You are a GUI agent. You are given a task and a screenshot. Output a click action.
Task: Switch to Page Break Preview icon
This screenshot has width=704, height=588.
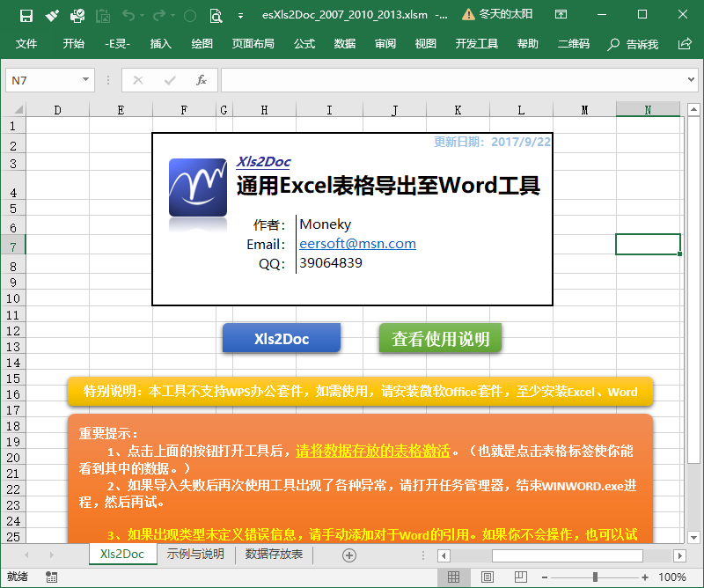tap(520, 577)
